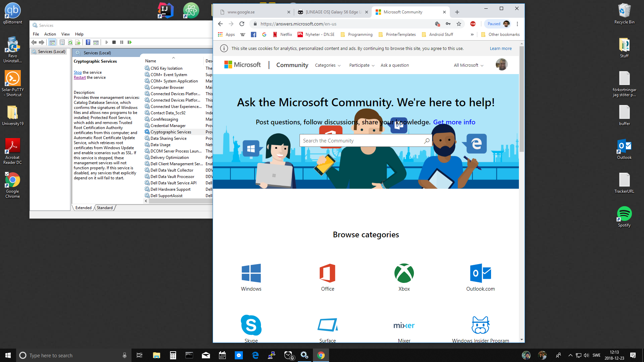Open Calculator from the taskbar
Viewport: 644px width, 362px height.
(x=173, y=355)
